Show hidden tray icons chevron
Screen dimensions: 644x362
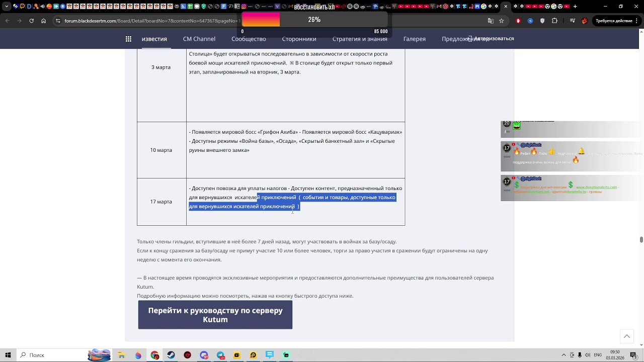click(563, 355)
